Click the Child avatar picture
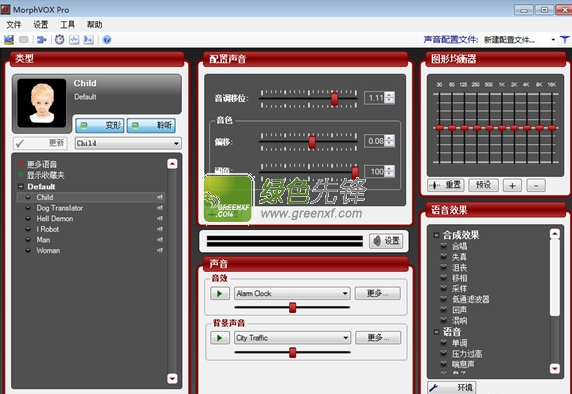The image size is (572, 394). 42,103
